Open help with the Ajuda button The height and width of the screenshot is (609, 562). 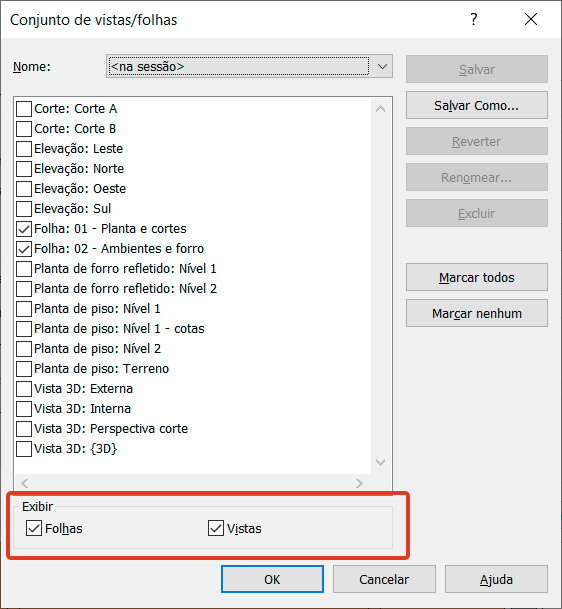point(496,579)
